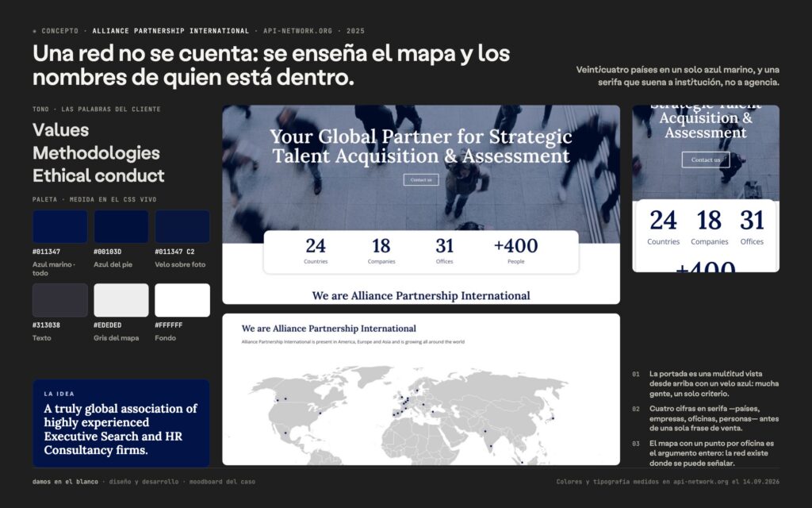Click PALETA · MEDIDA EN EL CSS VIVO label
This screenshot has width=812, height=508.
point(94,199)
